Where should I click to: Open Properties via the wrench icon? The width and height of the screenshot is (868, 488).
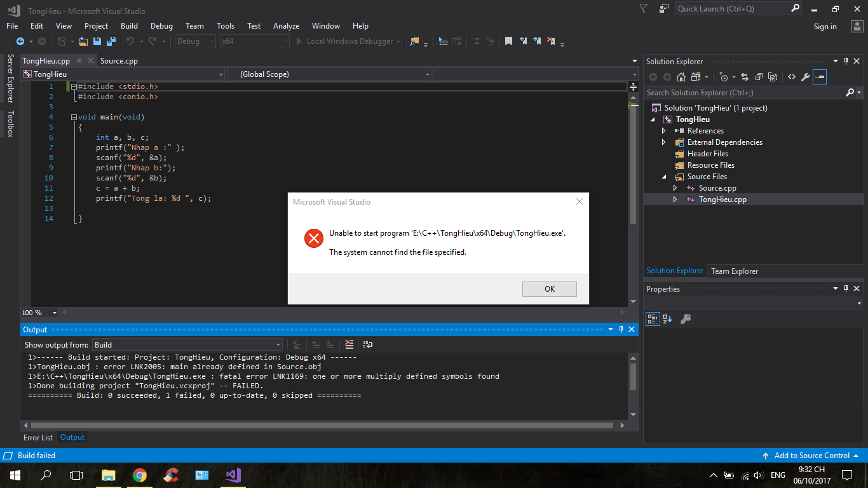(805, 77)
